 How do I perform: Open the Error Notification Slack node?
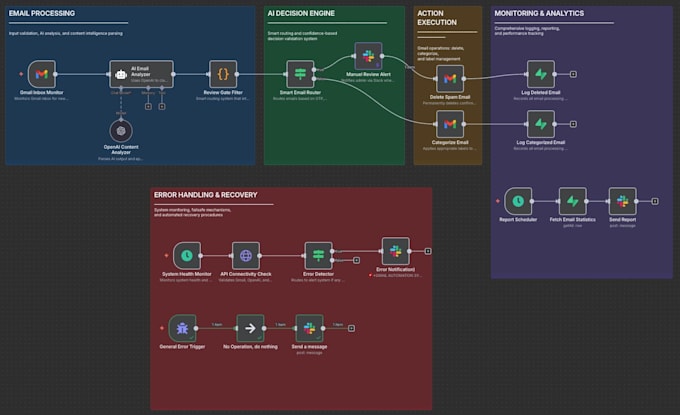click(396, 251)
